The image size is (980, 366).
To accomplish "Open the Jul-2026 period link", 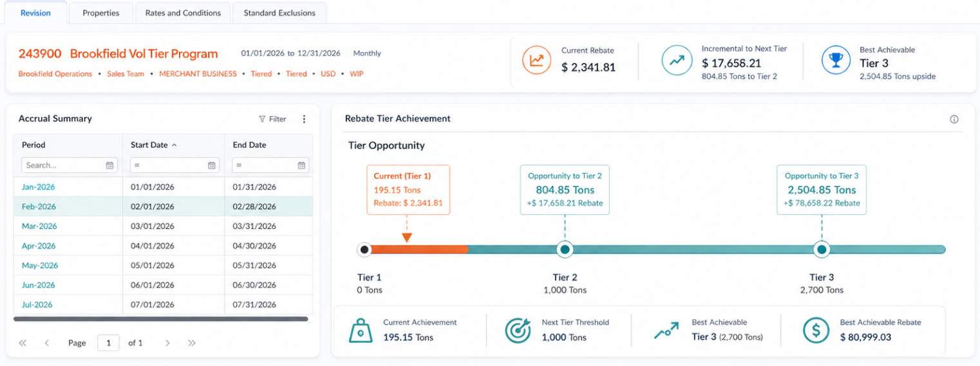I will [x=37, y=304].
